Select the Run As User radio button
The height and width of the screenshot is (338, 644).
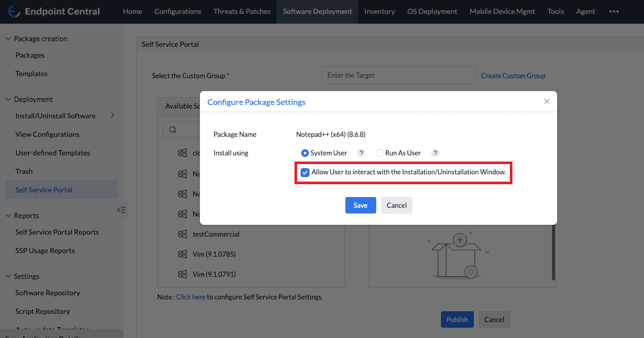[x=379, y=153]
